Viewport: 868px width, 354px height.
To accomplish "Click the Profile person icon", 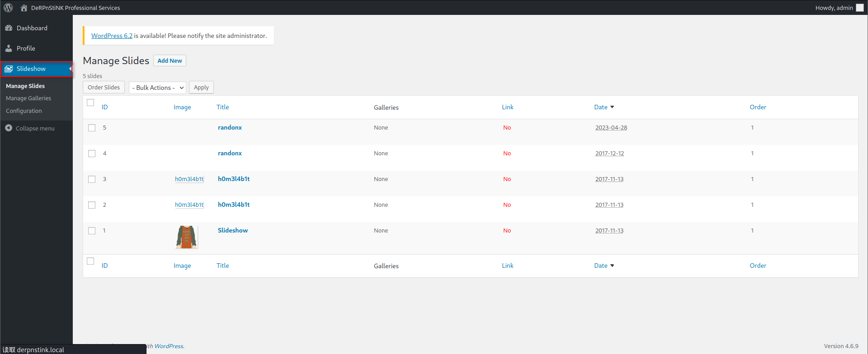I will click(9, 48).
